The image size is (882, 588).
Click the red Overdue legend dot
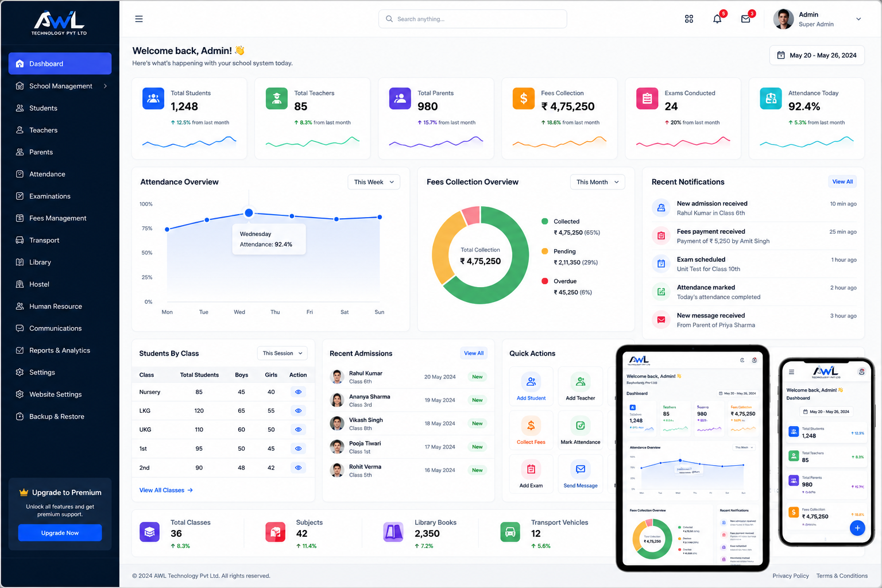[x=544, y=281]
